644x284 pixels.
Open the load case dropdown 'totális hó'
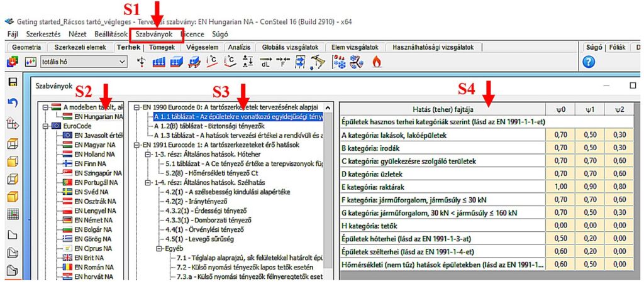click(x=84, y=62)
